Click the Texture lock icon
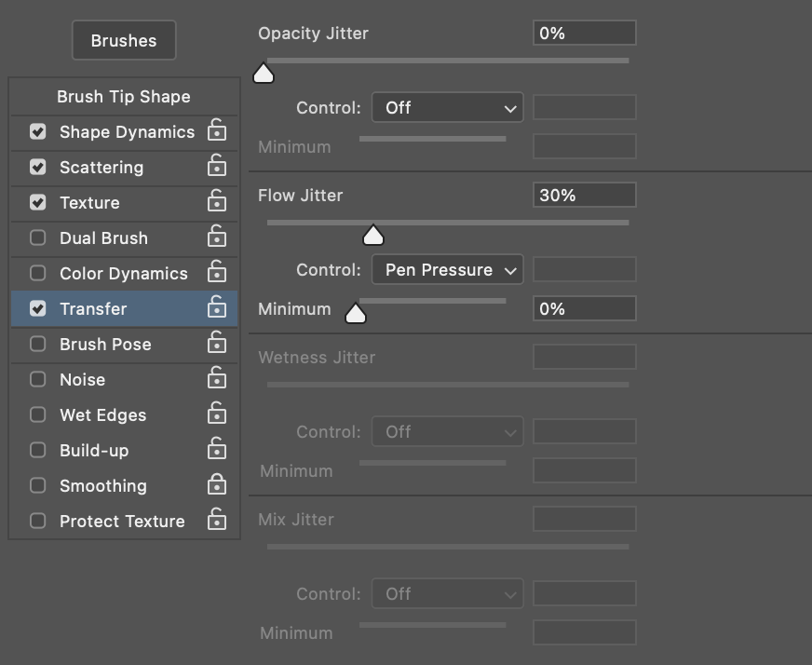 click(217, 201)
